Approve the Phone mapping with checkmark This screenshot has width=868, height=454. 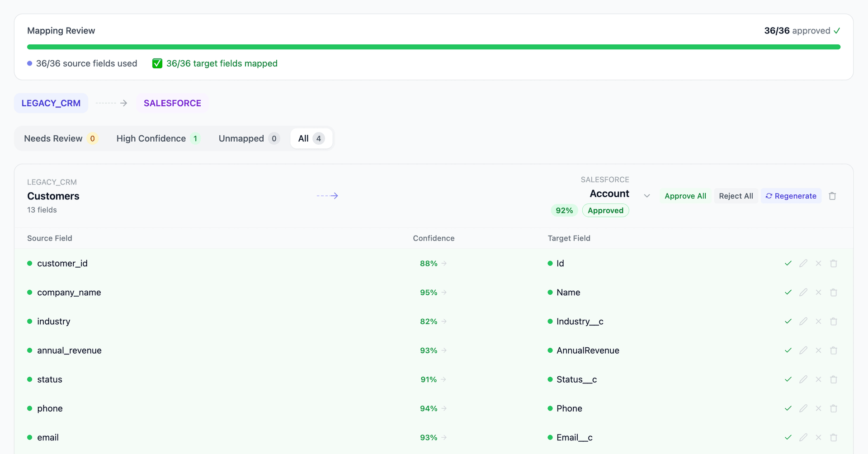[x=788, y=408]
